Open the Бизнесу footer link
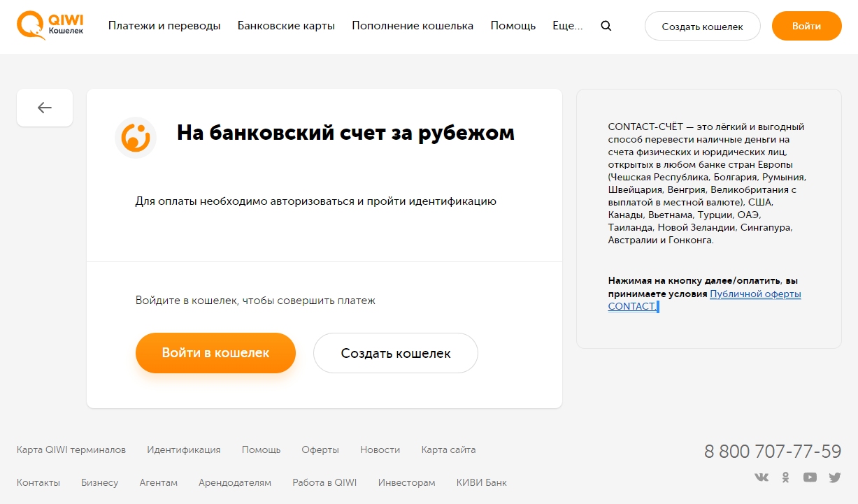The image size is (858, 504). pos(100,482)
